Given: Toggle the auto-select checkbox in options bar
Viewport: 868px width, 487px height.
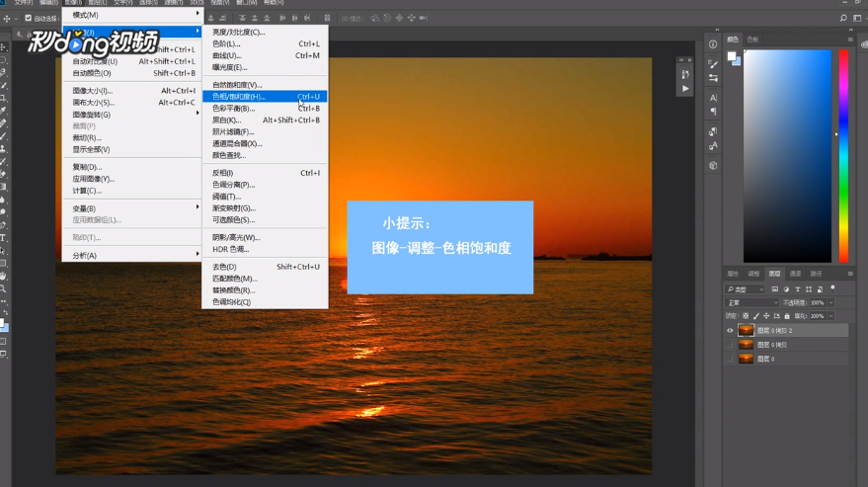Looking at the screenshot, I should click(29, 18).
